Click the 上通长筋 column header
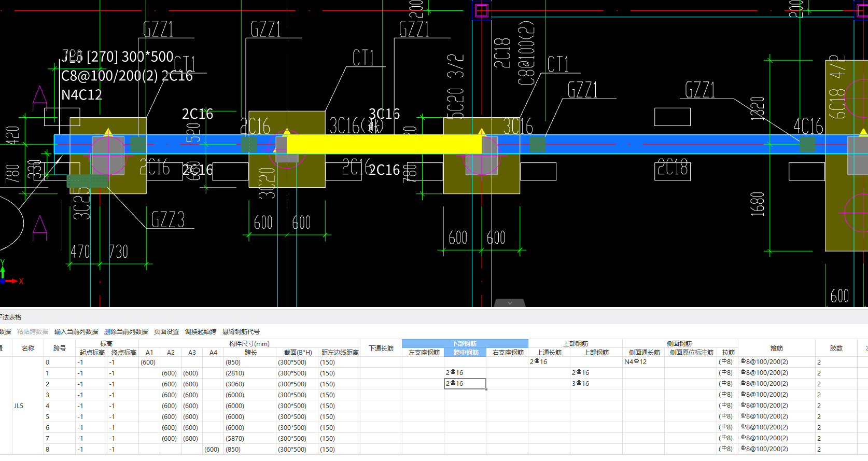The image size is (868, 461). (549, 353)
